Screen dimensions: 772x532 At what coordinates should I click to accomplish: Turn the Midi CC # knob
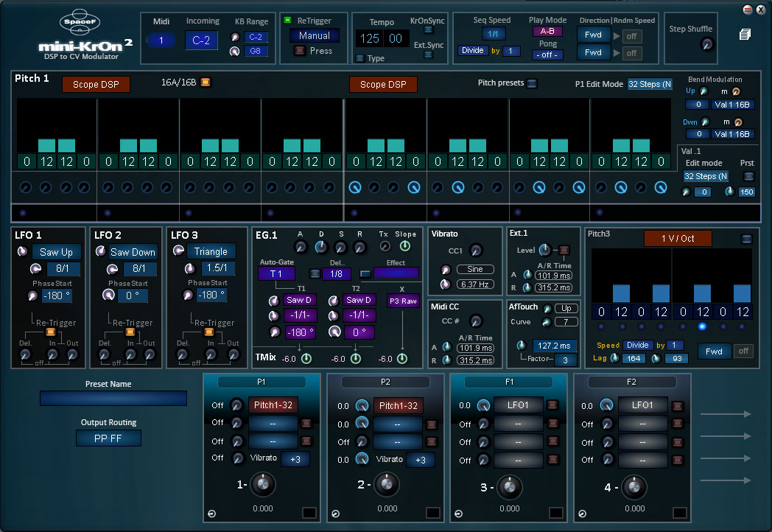[476, 321]
